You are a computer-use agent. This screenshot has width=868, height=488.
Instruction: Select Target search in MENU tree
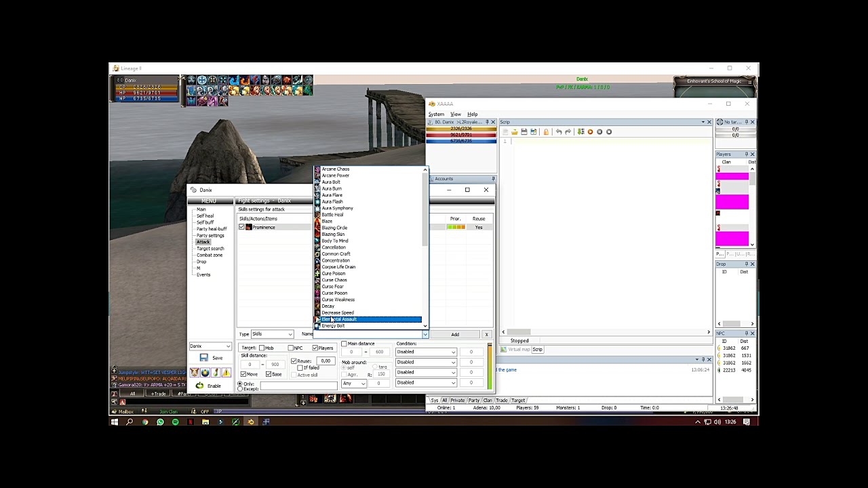pyautogui.click(x=210, y=249)
